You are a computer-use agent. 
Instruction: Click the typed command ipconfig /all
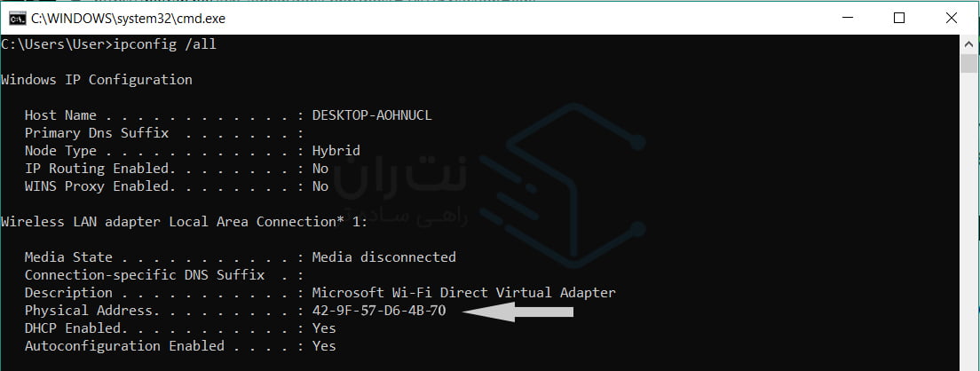point(167,43)
